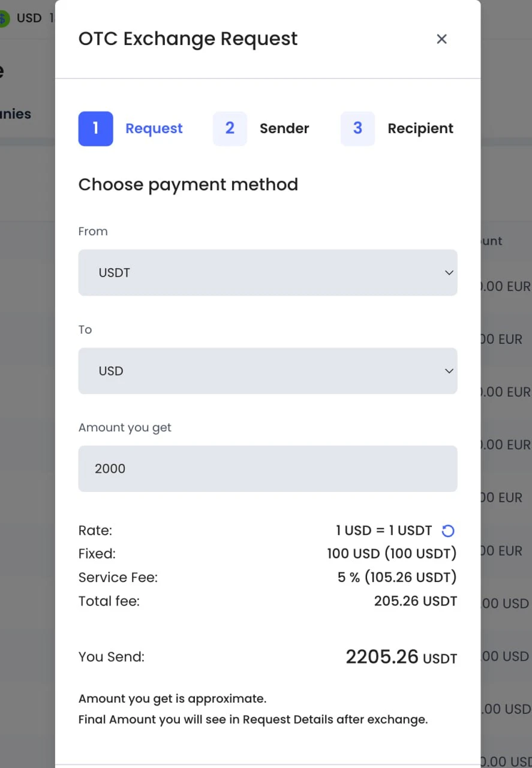The image size is (532, 768).
Task: Switch to the Request step tab
Action: 154,128
